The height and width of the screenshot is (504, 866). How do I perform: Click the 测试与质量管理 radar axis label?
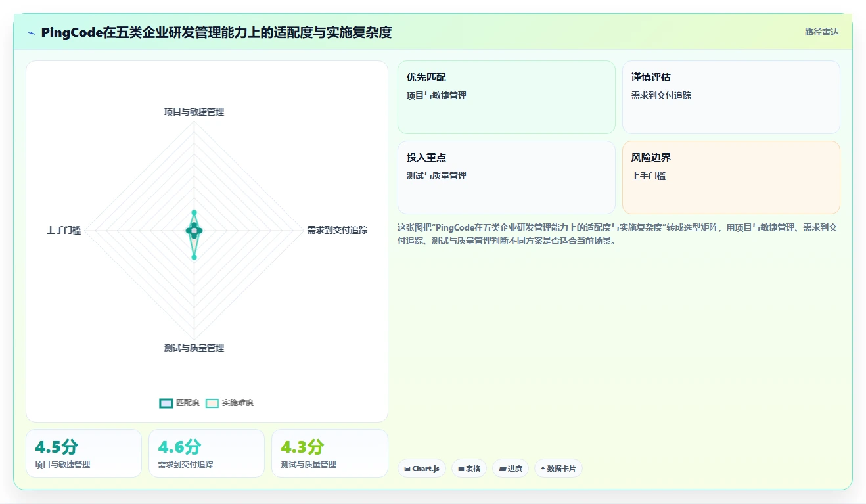coord(194,348)
